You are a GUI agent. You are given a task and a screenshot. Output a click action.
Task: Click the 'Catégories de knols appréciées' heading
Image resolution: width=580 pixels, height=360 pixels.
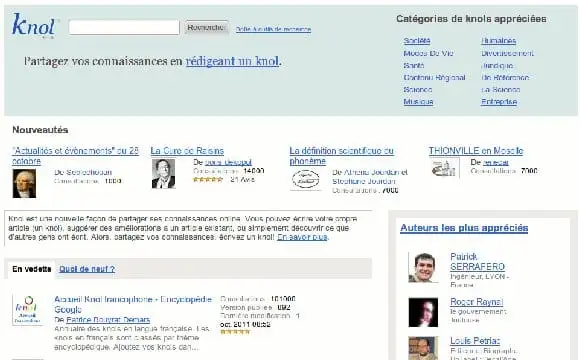coord(471,19)
